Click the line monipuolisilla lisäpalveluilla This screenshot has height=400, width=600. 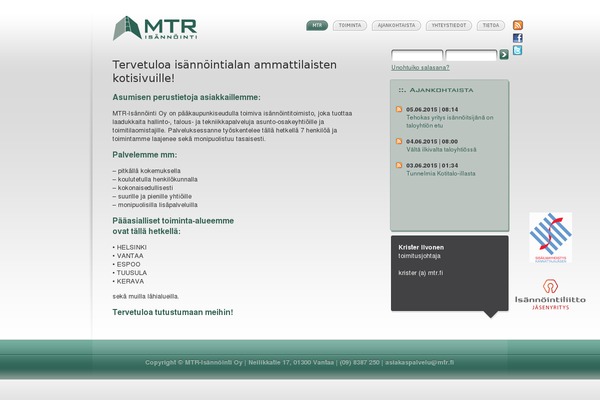[158, 205]
